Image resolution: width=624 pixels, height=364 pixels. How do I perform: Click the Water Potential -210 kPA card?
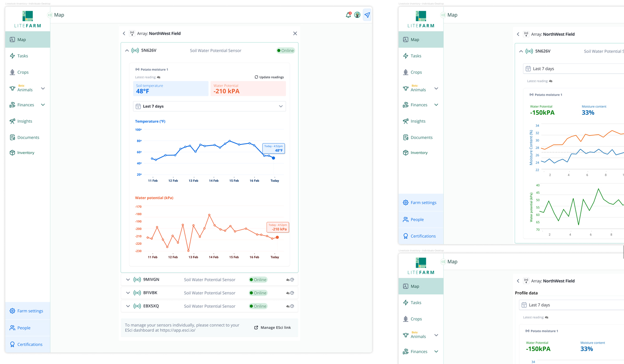pos(248,89)
